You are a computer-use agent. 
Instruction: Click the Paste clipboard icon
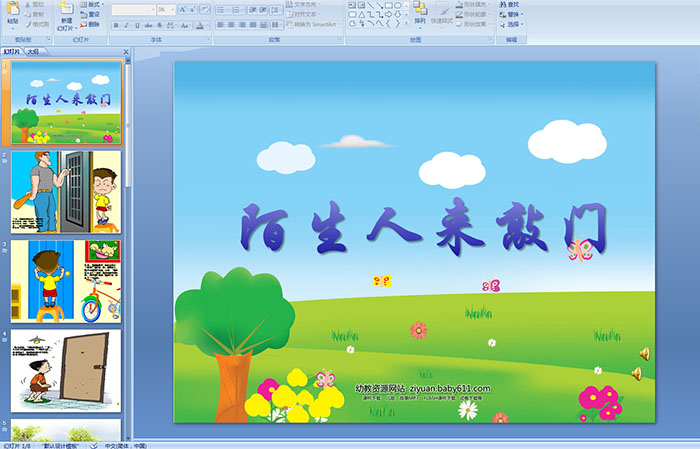tap(13, 8)
